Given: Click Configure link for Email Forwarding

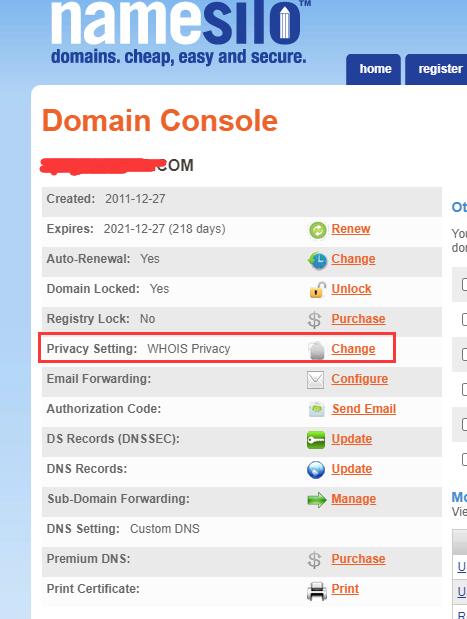Looking at the screenshot, I should (x=360, y=379).
